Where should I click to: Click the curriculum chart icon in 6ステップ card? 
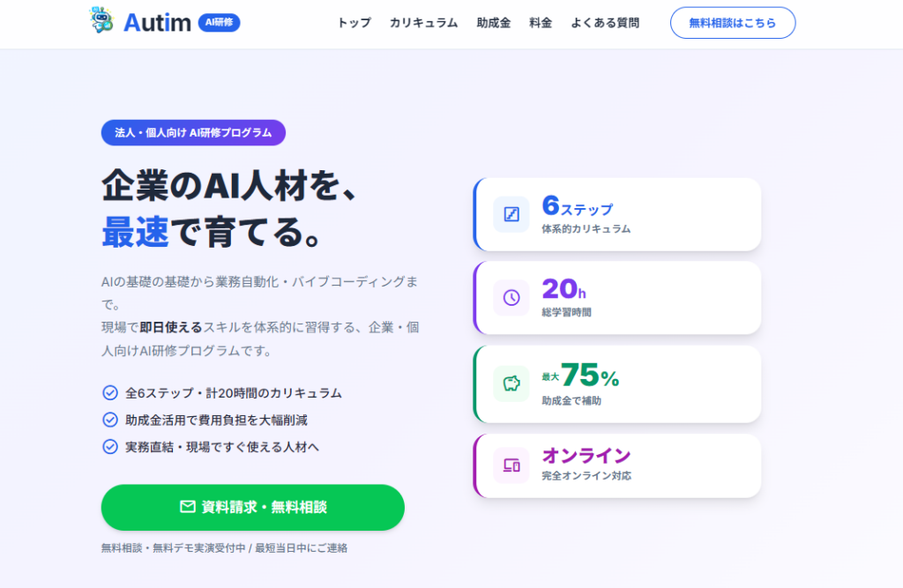511,214
